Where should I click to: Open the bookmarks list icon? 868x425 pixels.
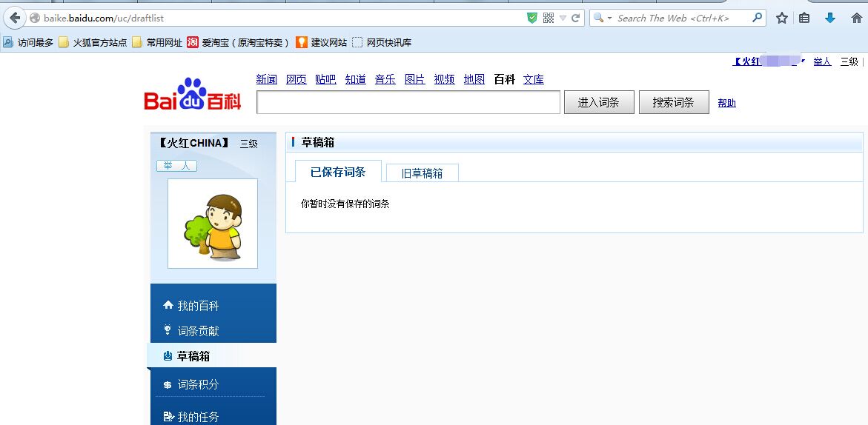point(804,19)
